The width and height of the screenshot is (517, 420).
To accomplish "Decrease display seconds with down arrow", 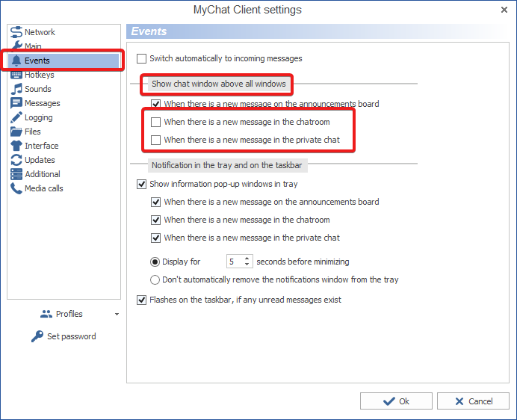I will [x=247, y=265].
